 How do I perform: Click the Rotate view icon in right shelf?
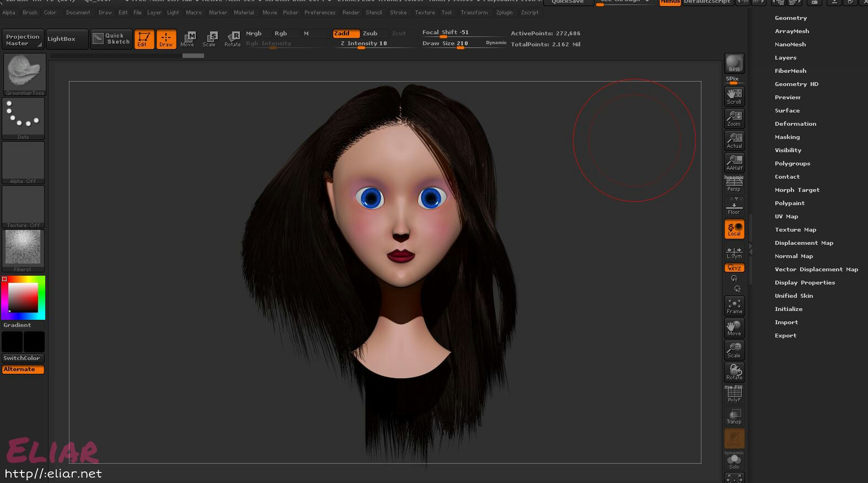pos(734,372)
